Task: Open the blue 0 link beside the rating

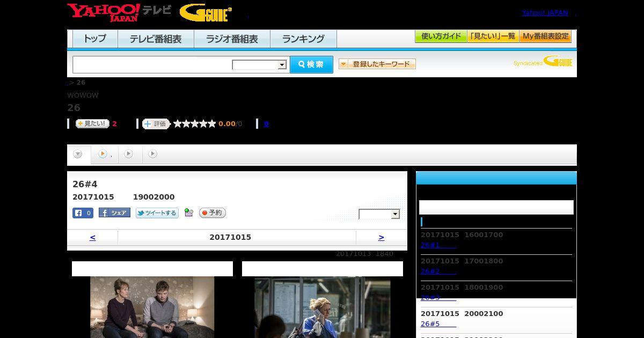Action: [266, 124]
